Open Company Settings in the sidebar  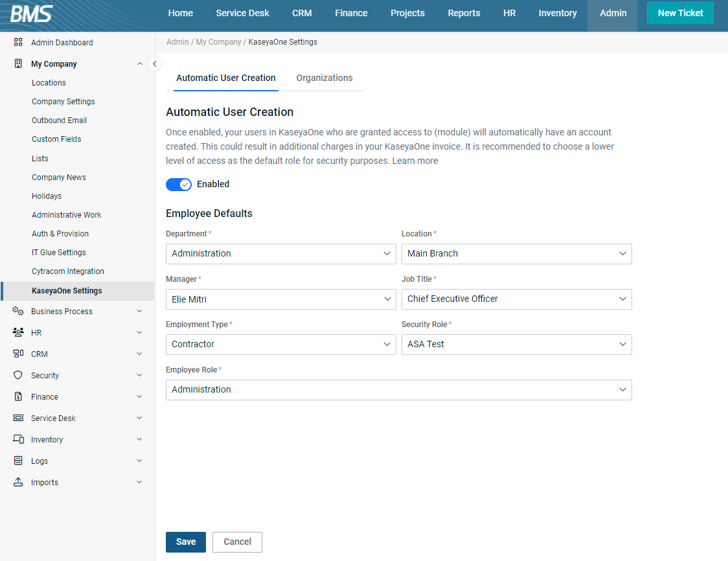click(x=63, y=101)
